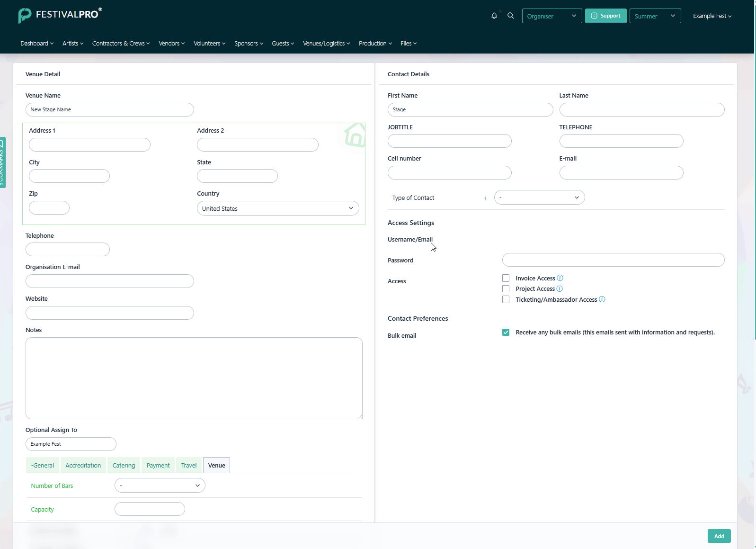Click the Add button
This screenshot has height=549, width=756.
[x=719, y=536]
